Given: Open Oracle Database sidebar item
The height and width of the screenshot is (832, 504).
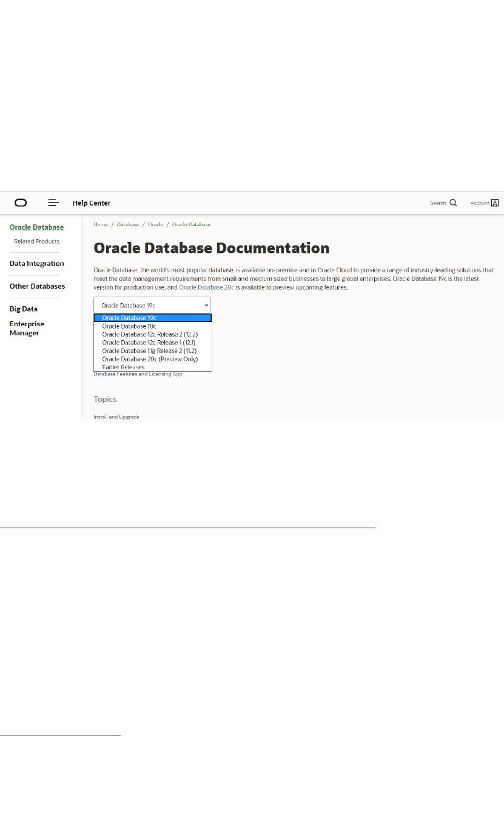Looking at the screenshot, I should pyautogui.click(x=36, y=227).
